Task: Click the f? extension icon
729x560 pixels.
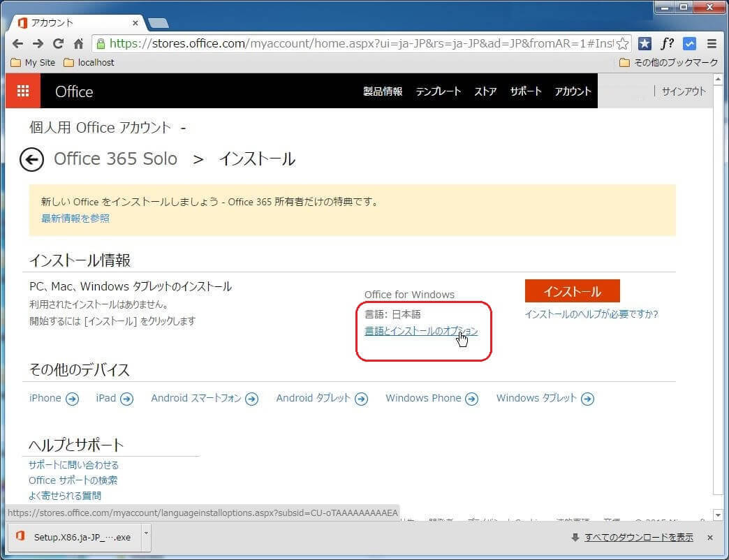Action: click(667, 43)
